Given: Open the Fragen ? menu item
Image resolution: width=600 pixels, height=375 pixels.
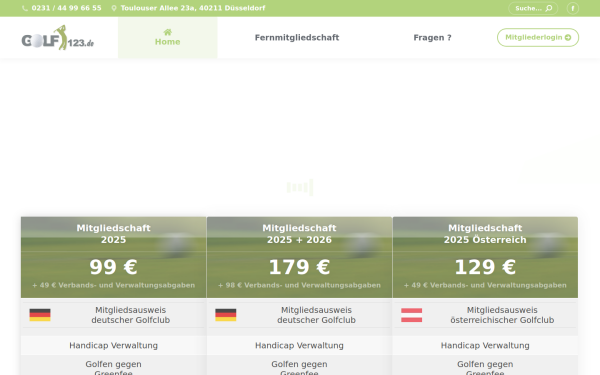Looking at the screenshot, I should 432,38.
